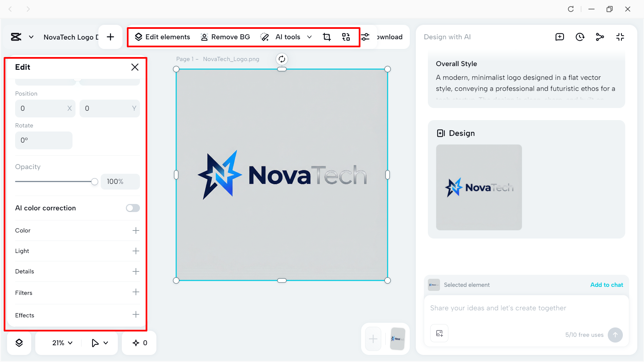Enable AI color correction
Image resolution: width=644 pixels, height=362 pixels.
pos(132,208)
